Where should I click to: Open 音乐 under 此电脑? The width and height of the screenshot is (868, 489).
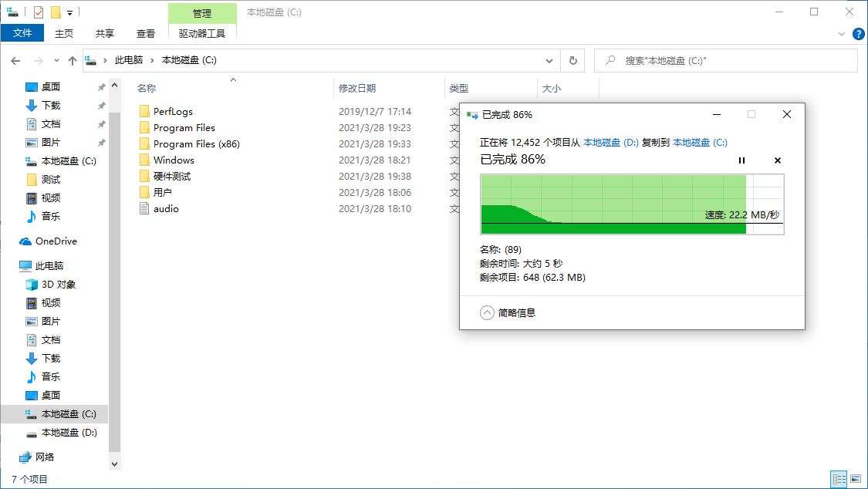click(50, 376)
